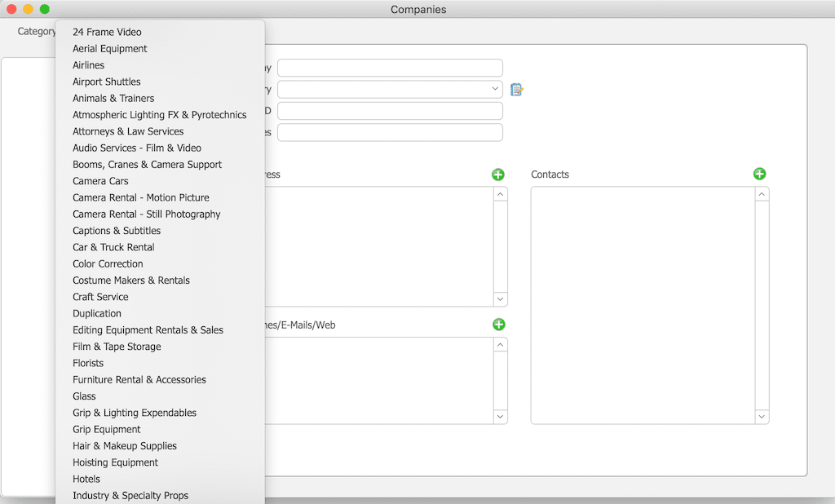Click the green add Address button
This screenshot has height=504, width=835.
coord(498,175)
